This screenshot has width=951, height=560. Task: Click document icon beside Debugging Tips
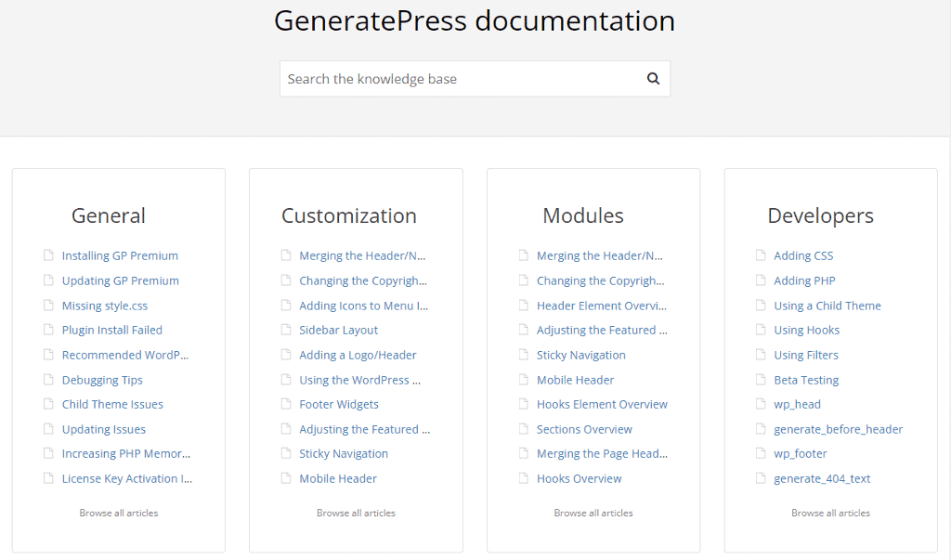[49, 380]
